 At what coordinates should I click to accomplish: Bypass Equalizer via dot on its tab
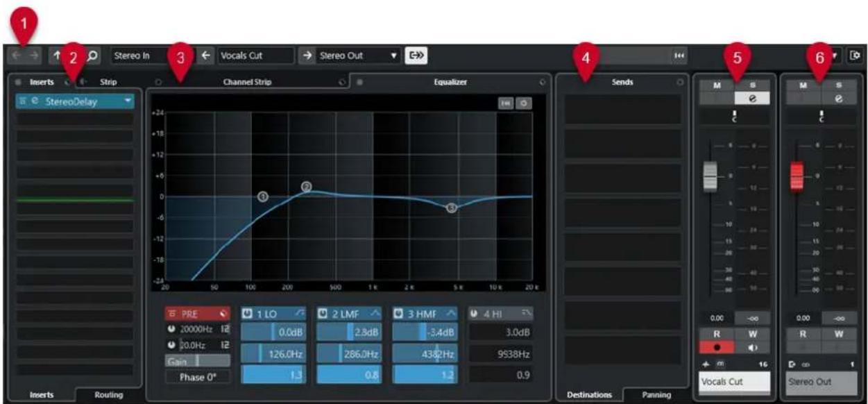pos(359,82)
